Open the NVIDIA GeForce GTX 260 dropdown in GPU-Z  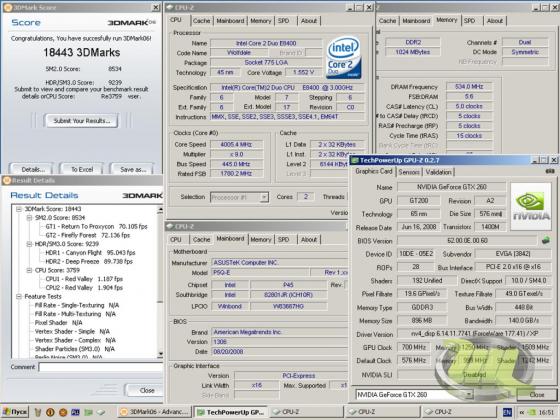point(469,394)
